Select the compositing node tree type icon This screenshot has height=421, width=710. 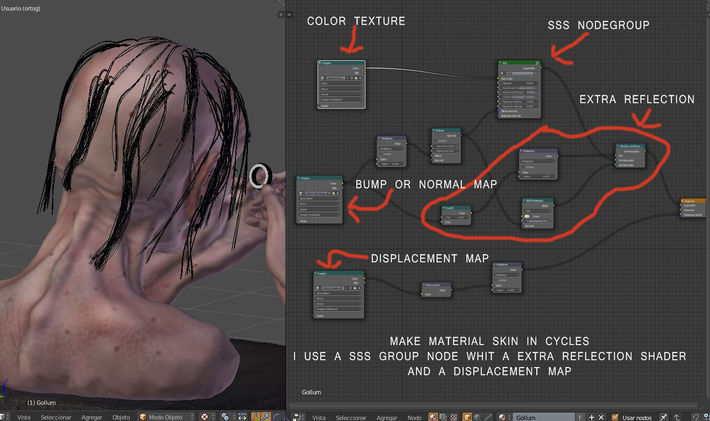coord(443,417)
